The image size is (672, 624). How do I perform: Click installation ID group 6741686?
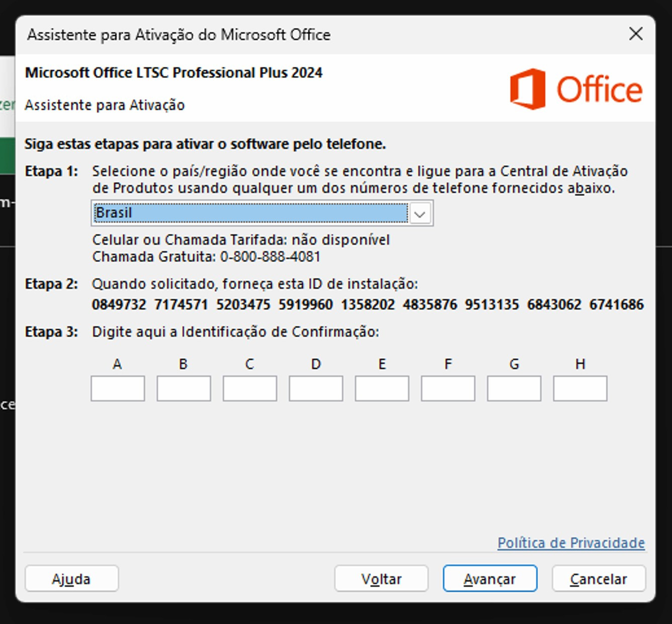pos(617,304)
